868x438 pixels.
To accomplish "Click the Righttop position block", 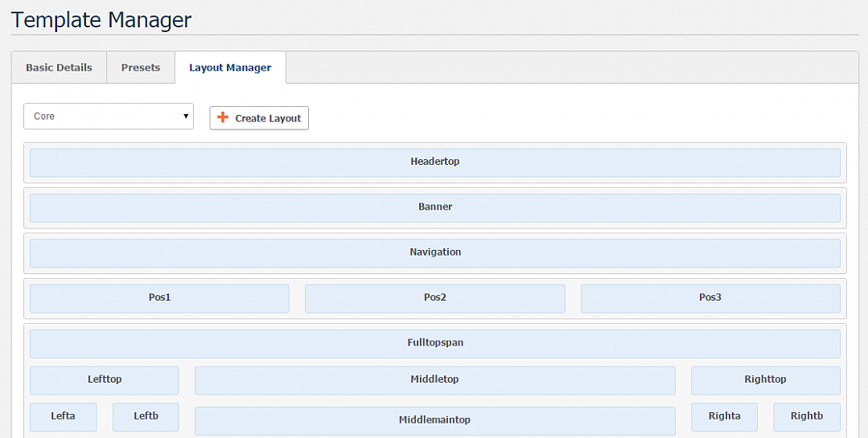I will 766,380.
